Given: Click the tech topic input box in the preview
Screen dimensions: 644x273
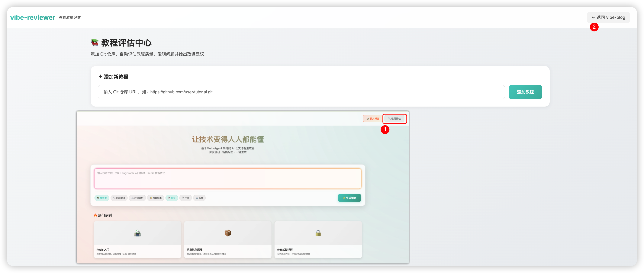Looking at the screenshot, I should pyautogui.click(x=227, y=178).
